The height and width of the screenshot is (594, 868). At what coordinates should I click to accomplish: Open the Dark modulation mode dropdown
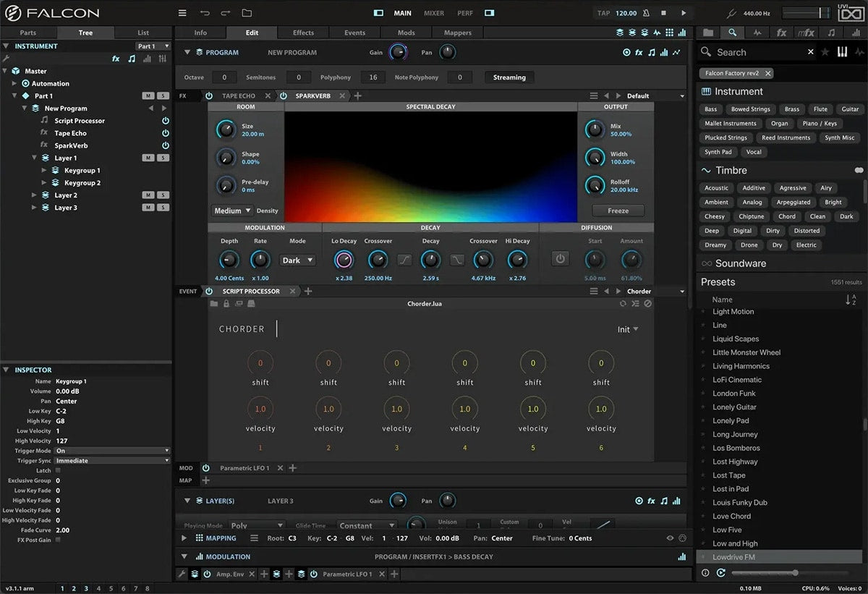point(297,260)
